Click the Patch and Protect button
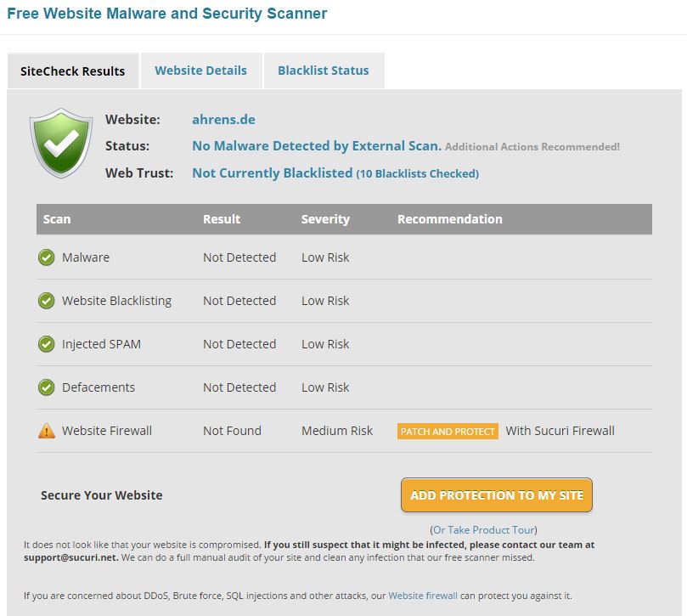This screenshot has height=616, width=687. [x=448, y=432]
